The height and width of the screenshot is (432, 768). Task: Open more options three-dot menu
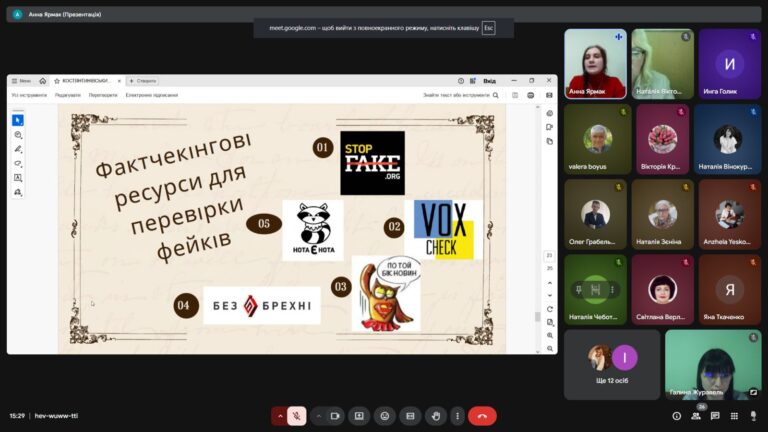[457, 416]
